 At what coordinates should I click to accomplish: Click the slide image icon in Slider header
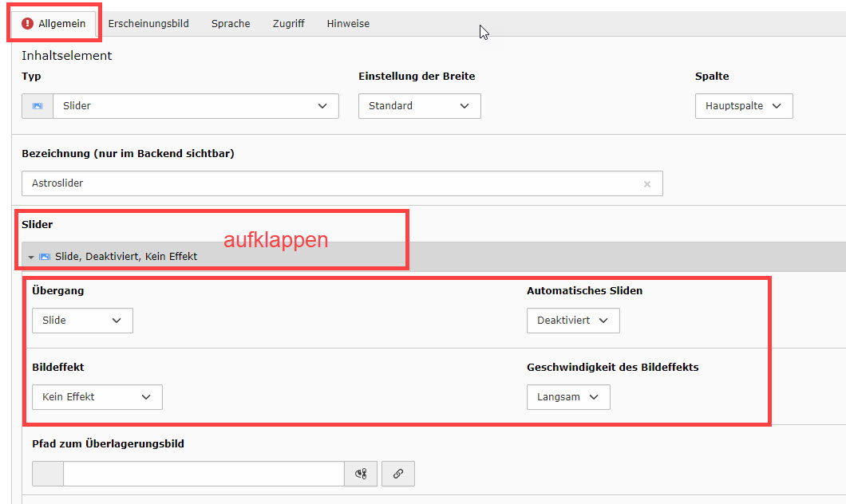pos(45,257)
